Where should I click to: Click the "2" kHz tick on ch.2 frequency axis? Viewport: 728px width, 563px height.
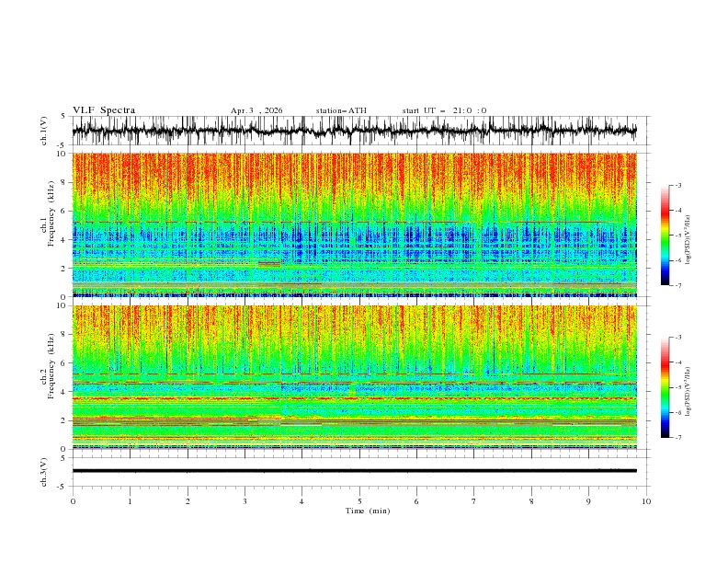tap(64, 420)
